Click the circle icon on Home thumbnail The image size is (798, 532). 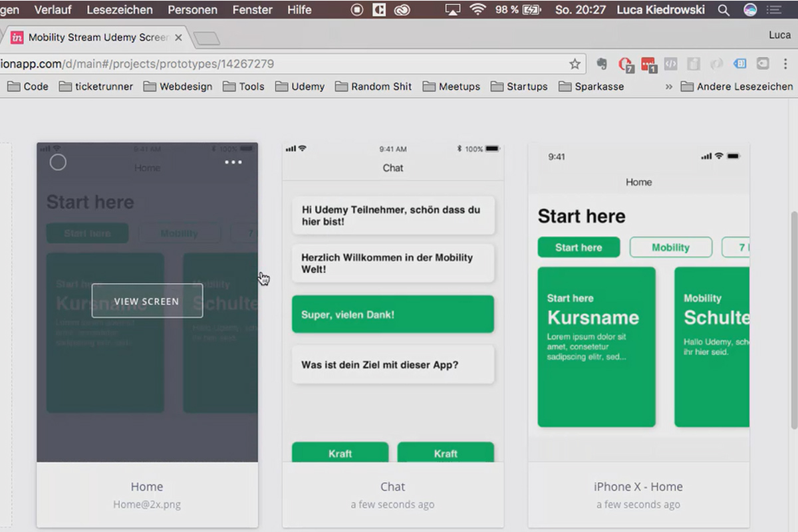click(58, 162)
